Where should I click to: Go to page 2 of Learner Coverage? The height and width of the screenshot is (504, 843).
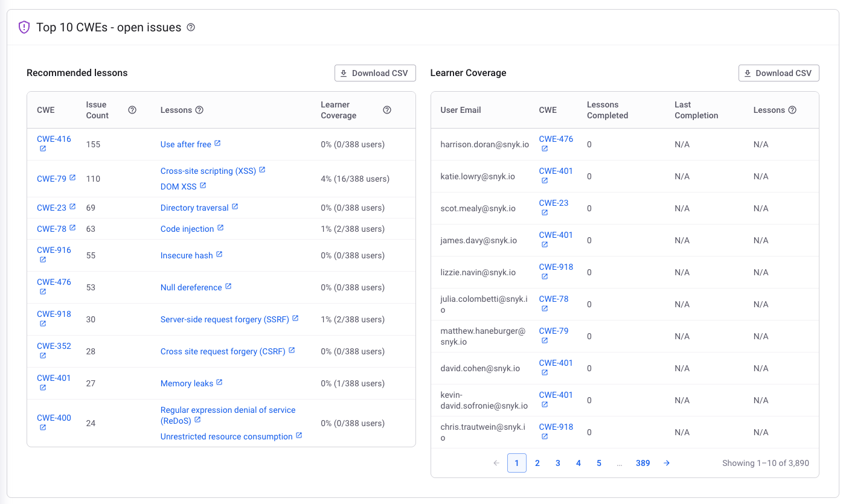pyautogui.click(x=537, y=463)
